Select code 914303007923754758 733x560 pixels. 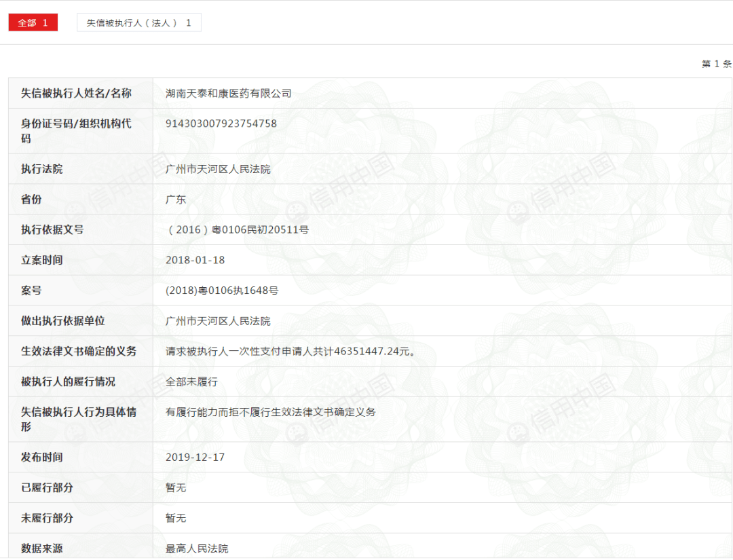click(221, 124)
